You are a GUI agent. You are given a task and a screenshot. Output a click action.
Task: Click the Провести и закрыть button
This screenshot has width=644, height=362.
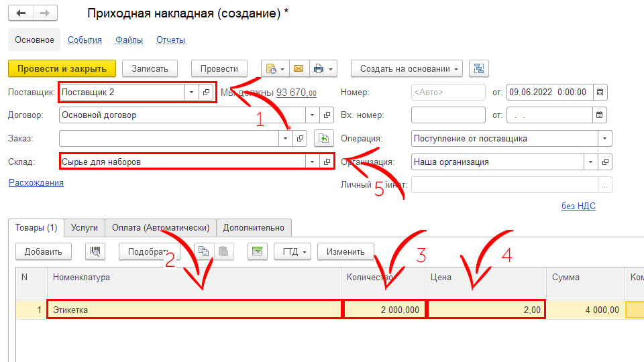pos(62,68)
